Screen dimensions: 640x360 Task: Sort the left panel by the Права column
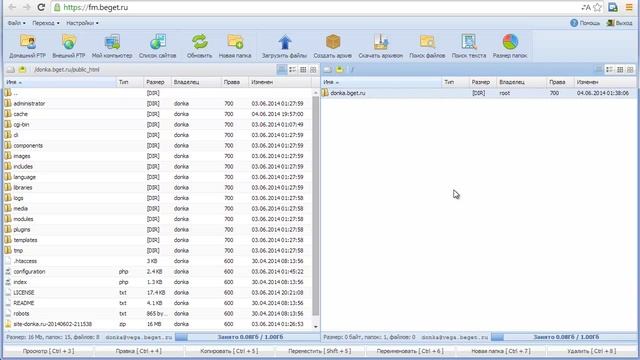coord(235,82)
